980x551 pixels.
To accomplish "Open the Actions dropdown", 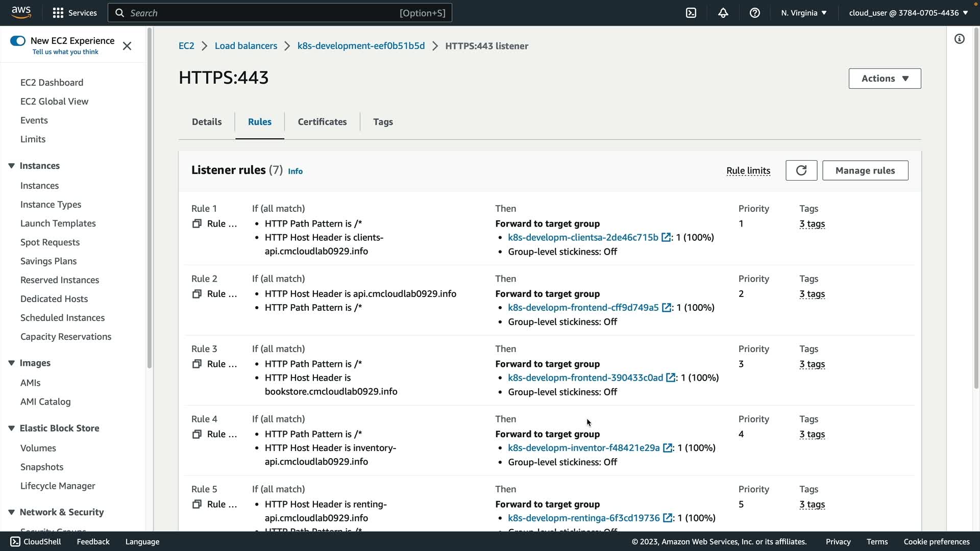I will (885, 79).
